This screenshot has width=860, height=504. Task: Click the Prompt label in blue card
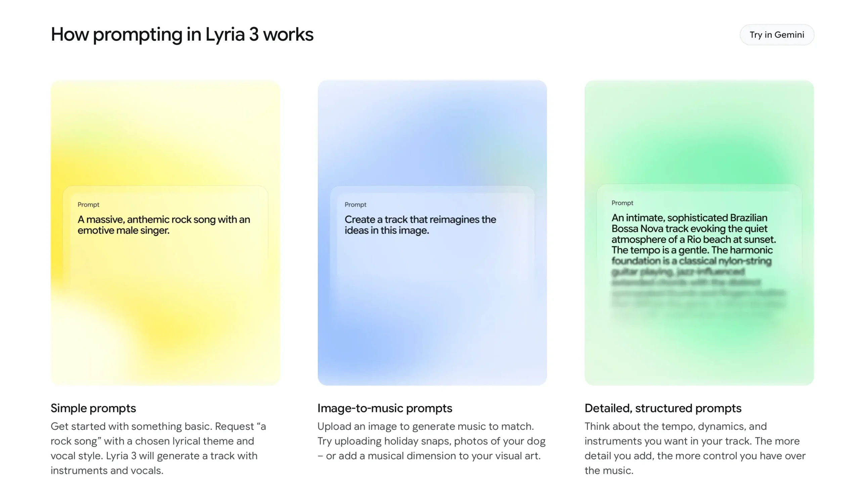pyautogui.click(x=355, y=204)
